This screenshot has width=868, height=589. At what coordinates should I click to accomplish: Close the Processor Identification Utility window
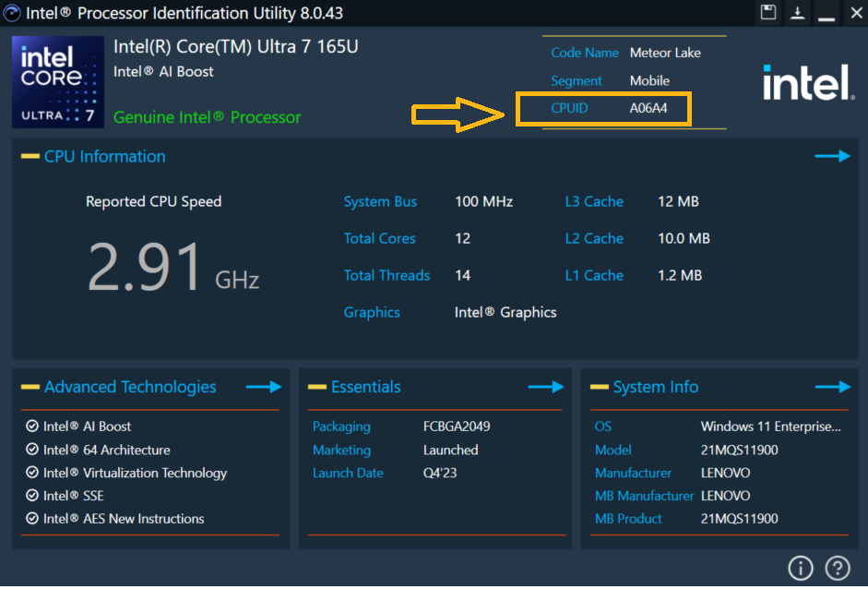click(856, 12)
